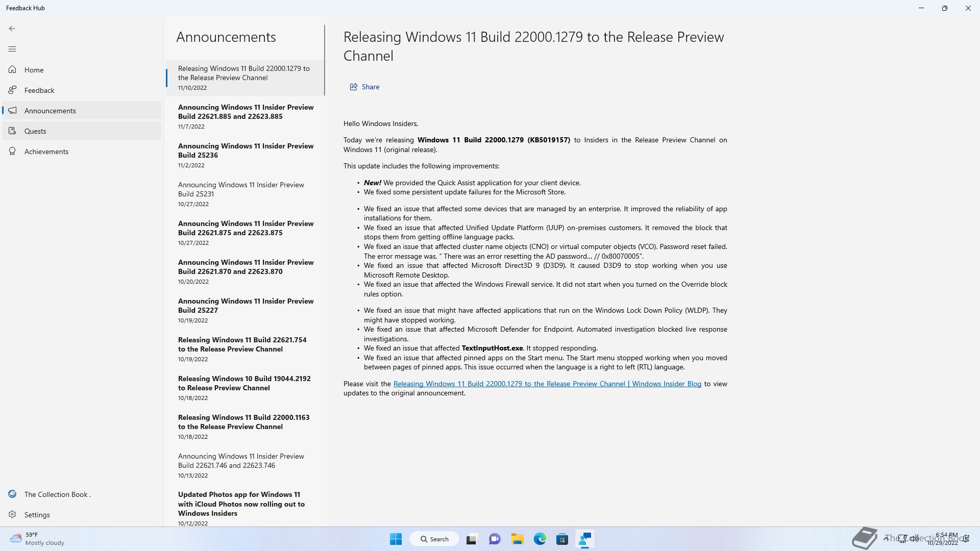Open Build 22621.746 and 22623.746 announcement
This screenshot has height=551, width=980.
(245, 465)
